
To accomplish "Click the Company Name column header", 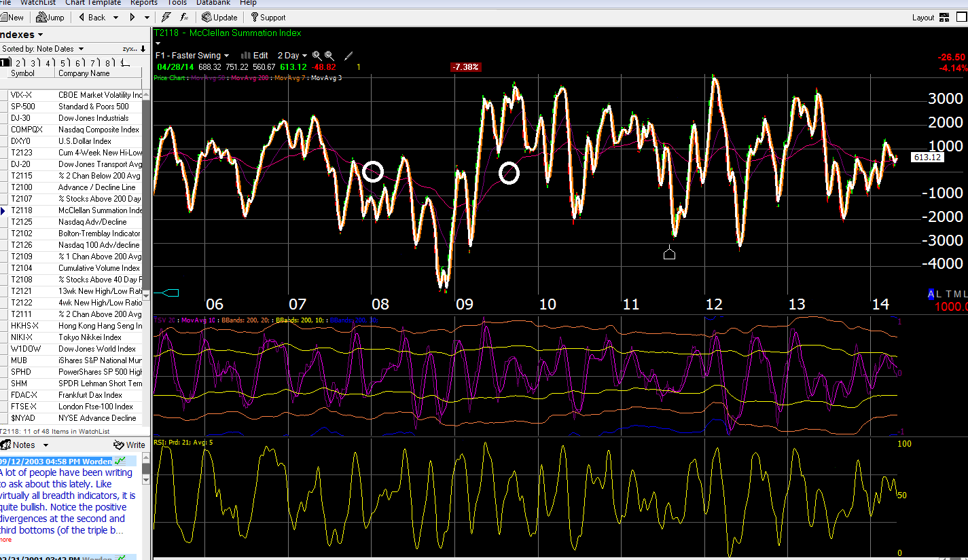I will point(98,73).
